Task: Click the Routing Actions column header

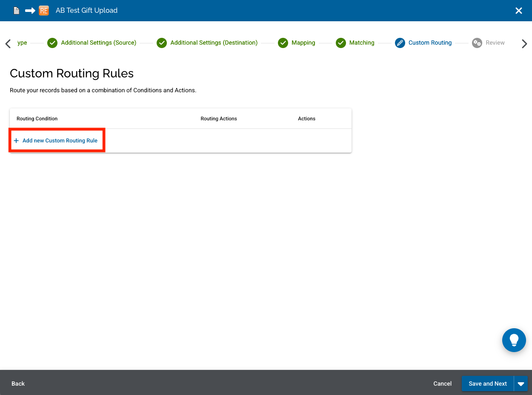Action: pyautogui.click(x=219, y=119)
